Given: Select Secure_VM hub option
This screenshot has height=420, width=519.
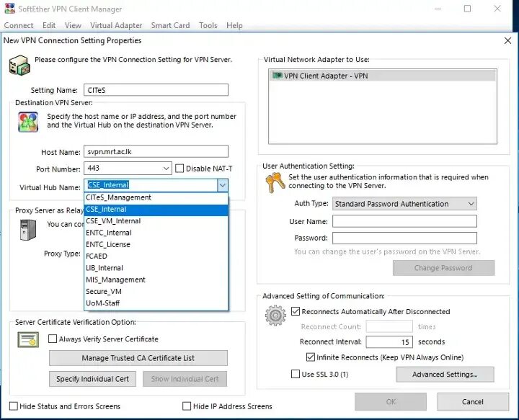Looking at the screenshot, I should click(x=156, y=291).
